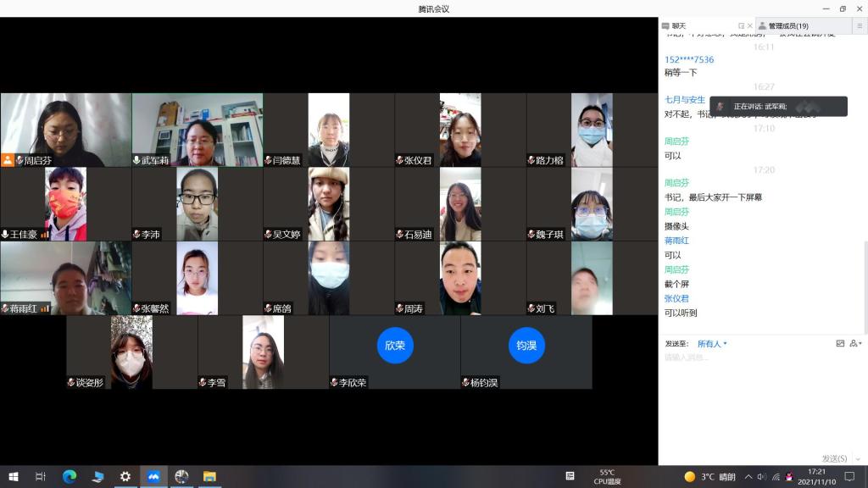
Task: Select the 聊天 chat tab
Action: click(x=678, y=26)
